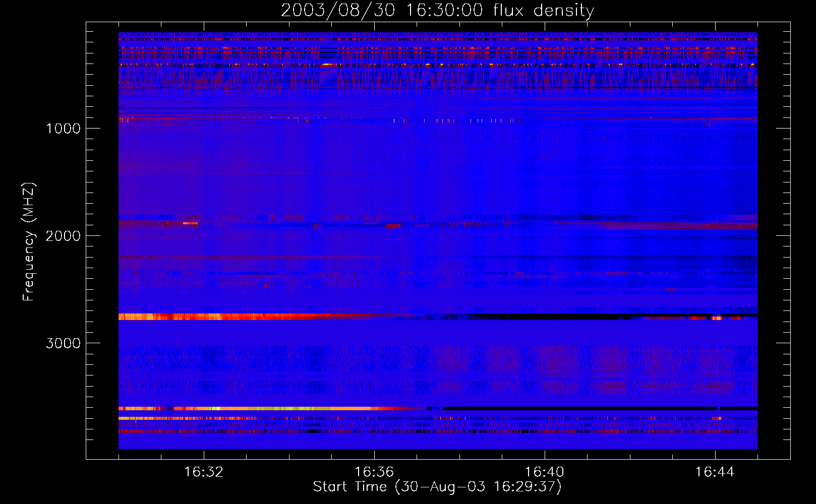Click the plot title '2003/08/30 16:30:00 flux density'
Image resolution: width=816 pixels, height=504 pixels.
pyautogui.click(x=437, y=11)
